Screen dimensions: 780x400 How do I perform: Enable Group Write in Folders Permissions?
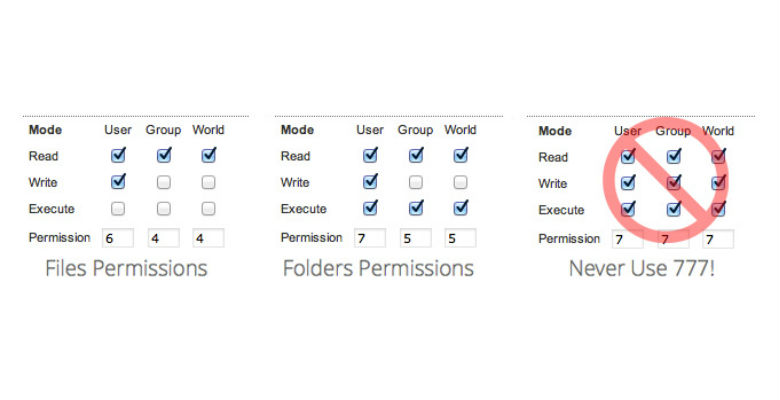[415, 182]
